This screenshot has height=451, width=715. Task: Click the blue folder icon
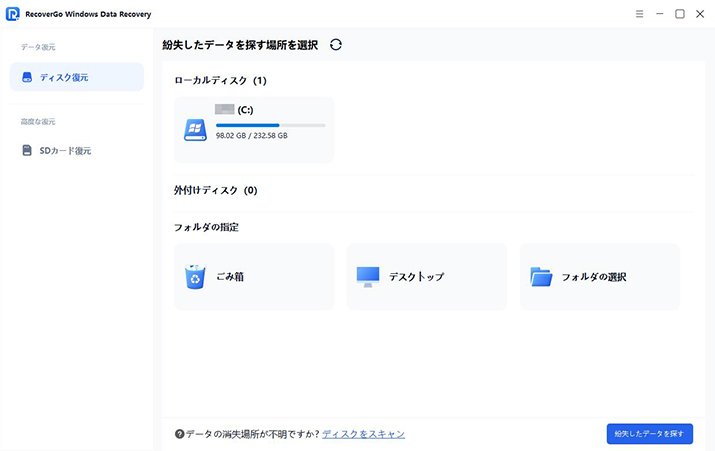pos(541,277)
